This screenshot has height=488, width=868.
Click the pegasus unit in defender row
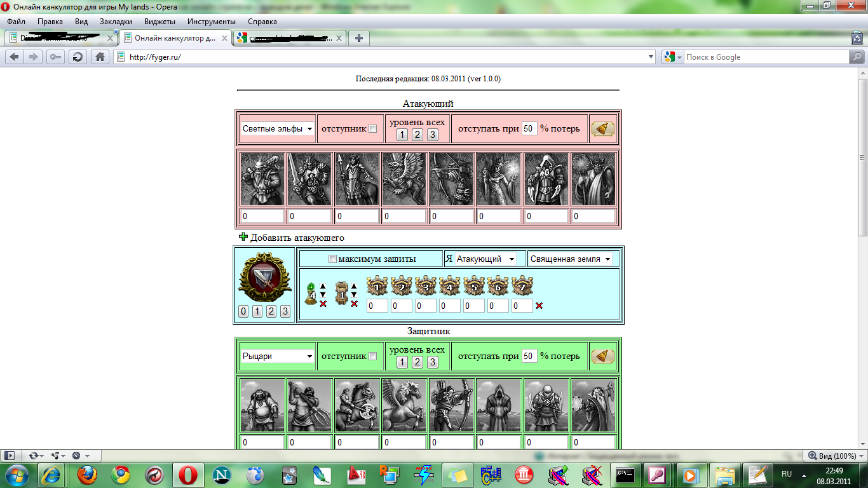403,405
